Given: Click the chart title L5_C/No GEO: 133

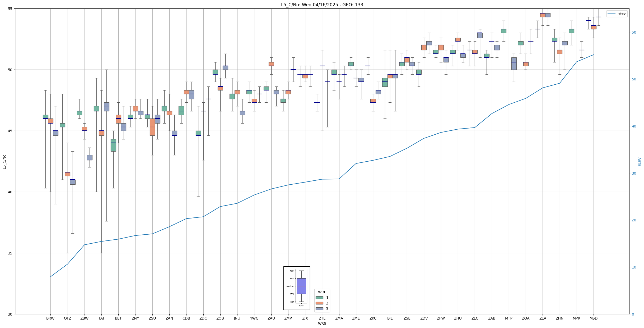Looking at the screenshot, I should (322, 5).
